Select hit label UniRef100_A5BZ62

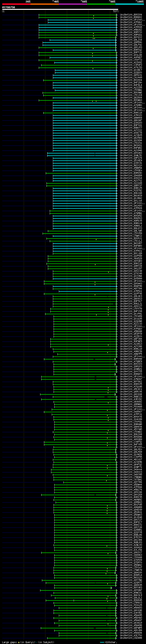pos(131,30)
